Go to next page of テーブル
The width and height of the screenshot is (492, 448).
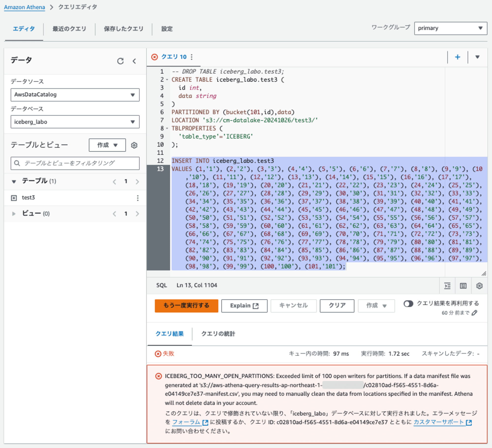click(x=137, y=182)
